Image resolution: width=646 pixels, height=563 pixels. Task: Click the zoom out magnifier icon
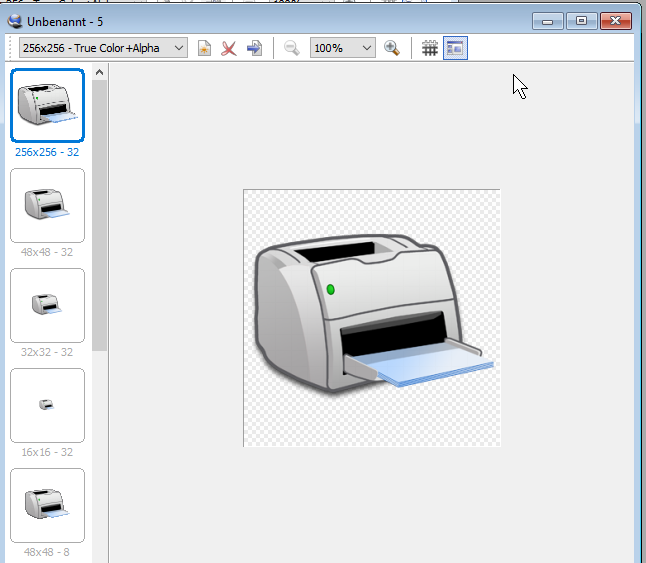292,48
